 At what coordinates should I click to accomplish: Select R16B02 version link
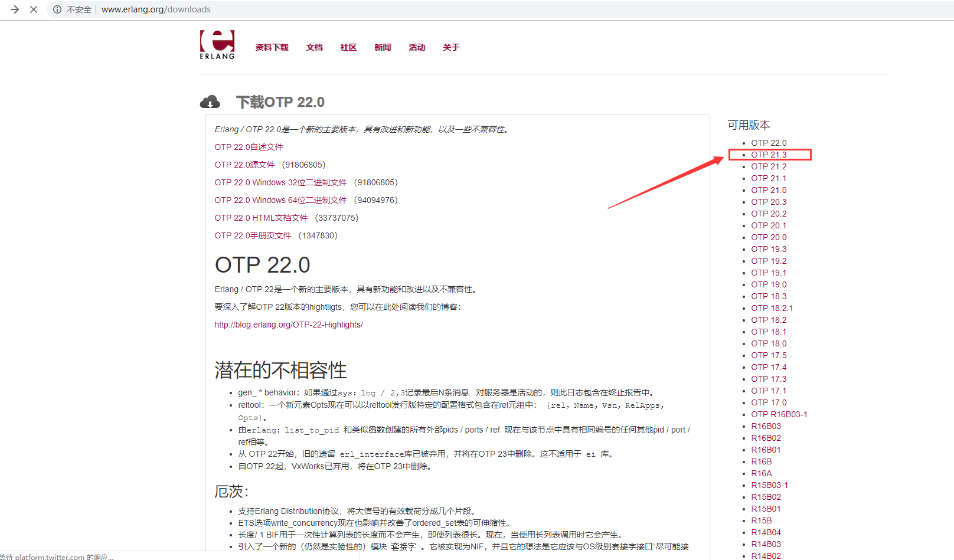coord(766,438)
